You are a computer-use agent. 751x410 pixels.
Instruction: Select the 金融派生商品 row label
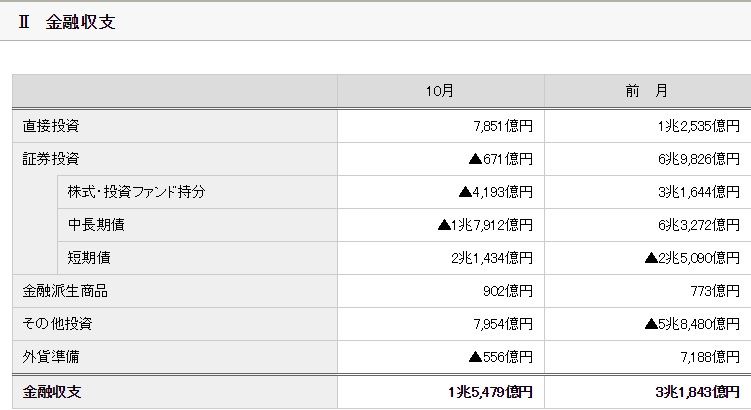(65, 291)
